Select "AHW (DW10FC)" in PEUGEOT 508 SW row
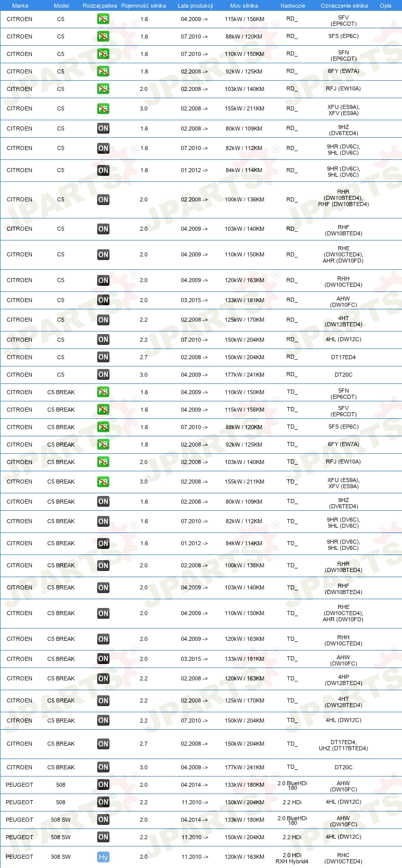The image size is (402, 868). 343,821
